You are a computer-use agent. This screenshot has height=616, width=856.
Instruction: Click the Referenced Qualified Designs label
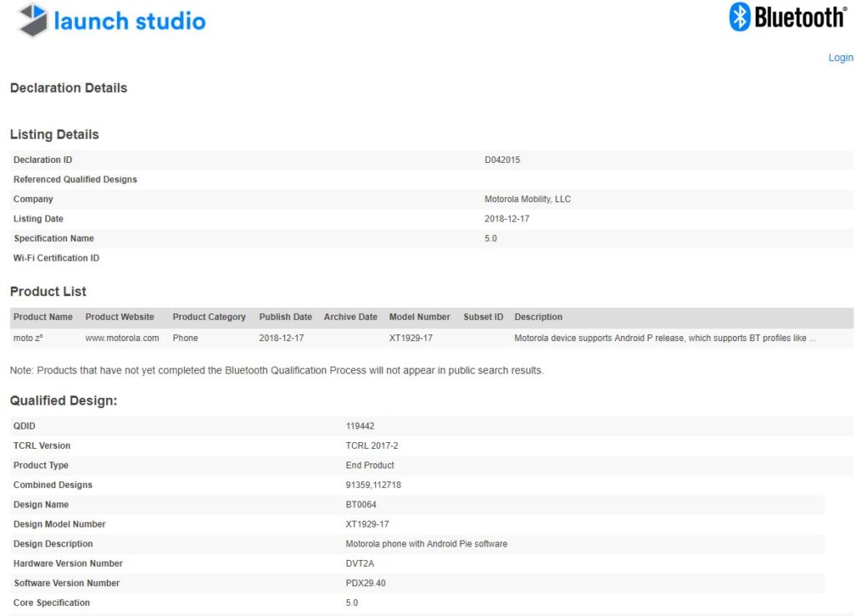[x=75, y=180]
